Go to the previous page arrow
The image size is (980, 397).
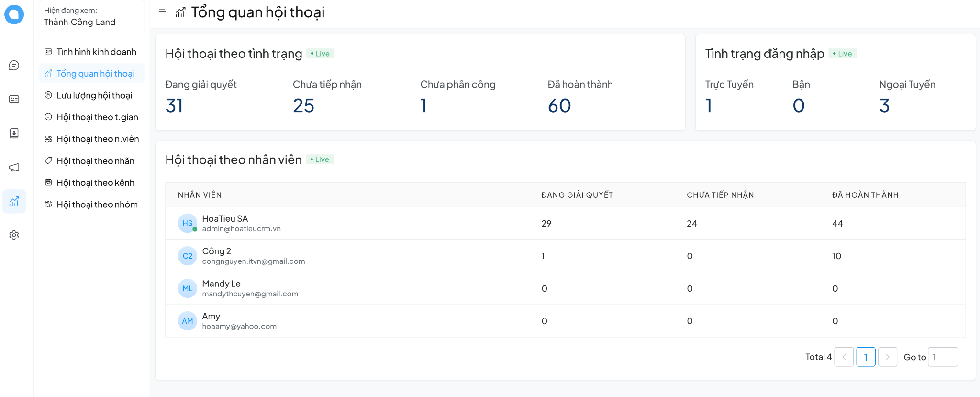[x=844, y=357]
